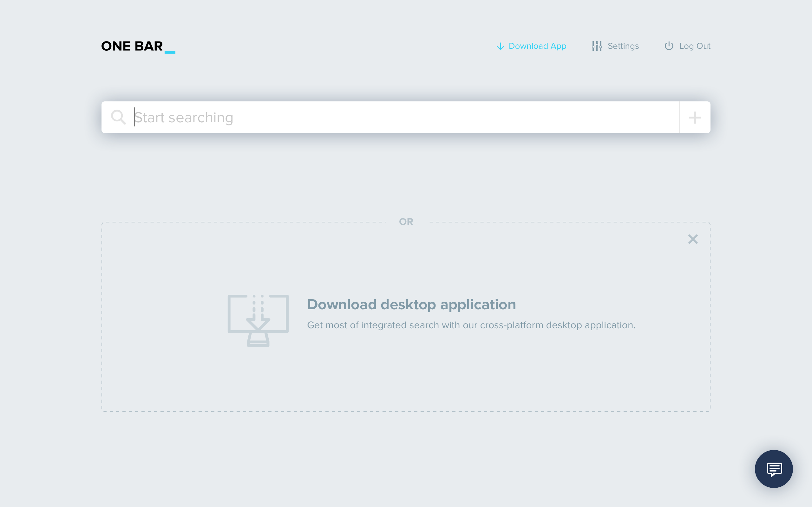Click the power icon for logout
The height and width of the screenshot is (507, 812).
coord(669,46)
